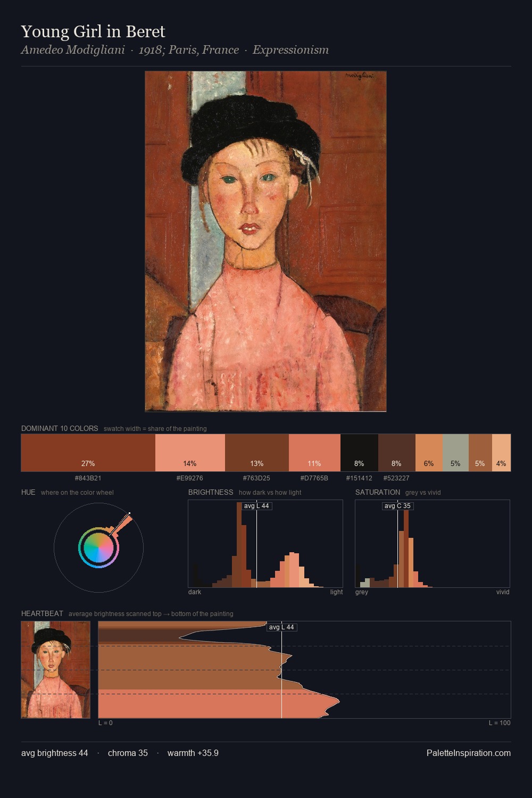Click the '1918; Paris, France' text
532x798 pixels.
coord(189,50)
